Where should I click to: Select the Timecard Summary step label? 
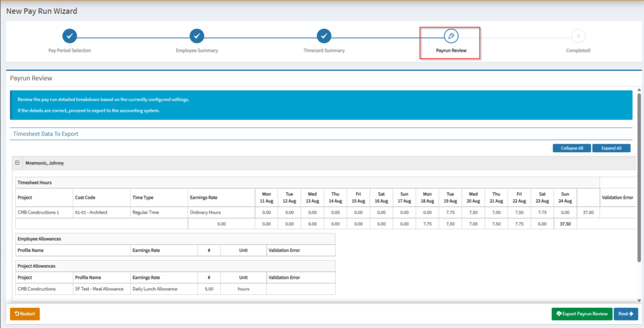click(x=324, y=50)
